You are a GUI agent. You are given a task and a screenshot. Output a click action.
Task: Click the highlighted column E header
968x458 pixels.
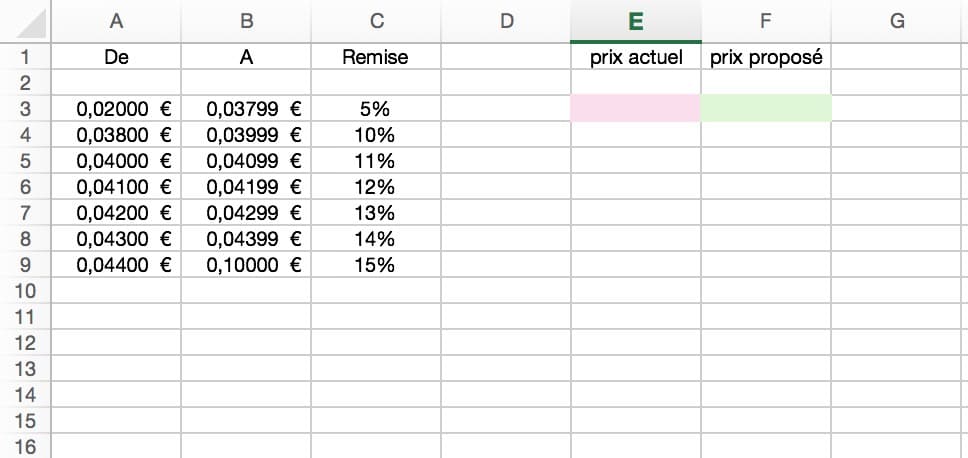(x=635, y=21)
